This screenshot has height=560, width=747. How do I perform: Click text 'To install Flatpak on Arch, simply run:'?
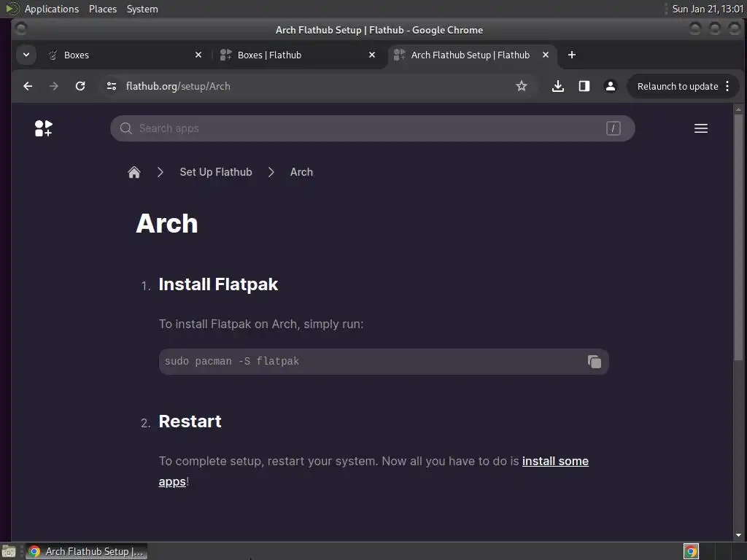261,324
